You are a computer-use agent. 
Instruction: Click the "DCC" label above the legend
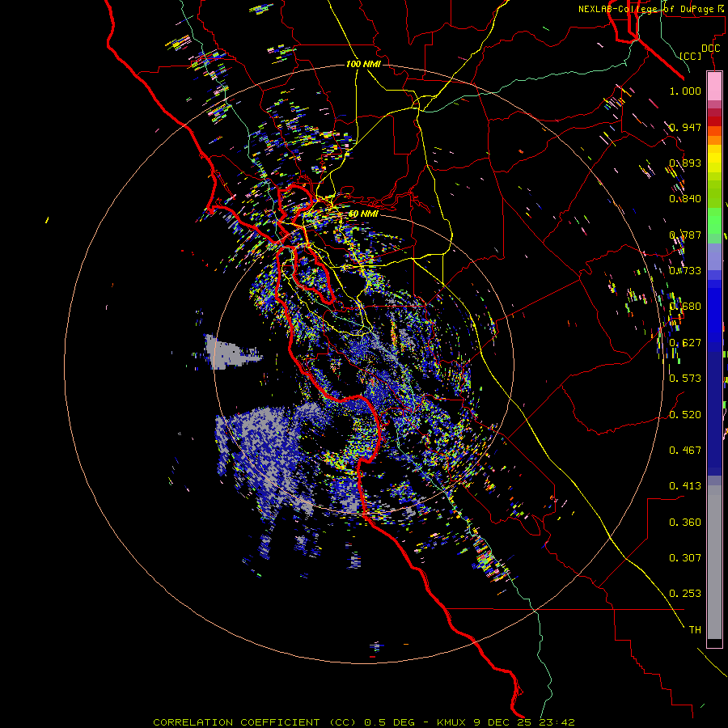710,49
